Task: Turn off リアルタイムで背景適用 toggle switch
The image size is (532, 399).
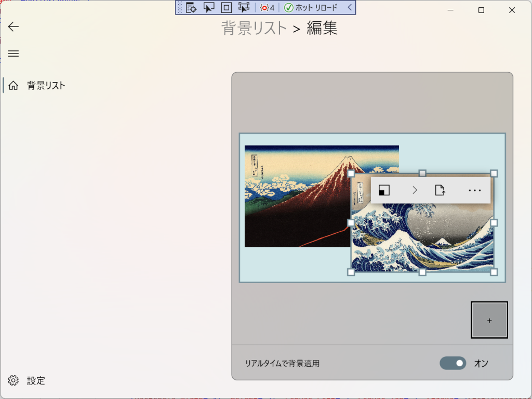Action: click(453, 363)
